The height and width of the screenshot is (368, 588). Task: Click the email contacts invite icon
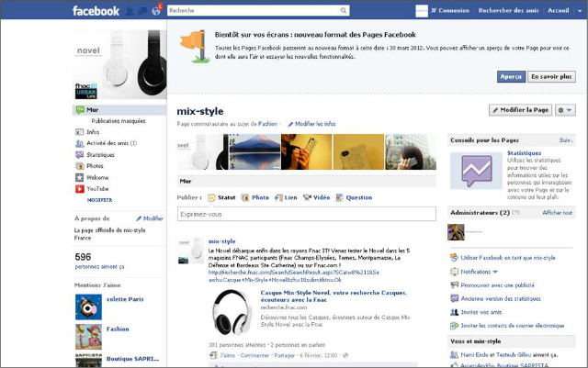click(x=454, y=326)
